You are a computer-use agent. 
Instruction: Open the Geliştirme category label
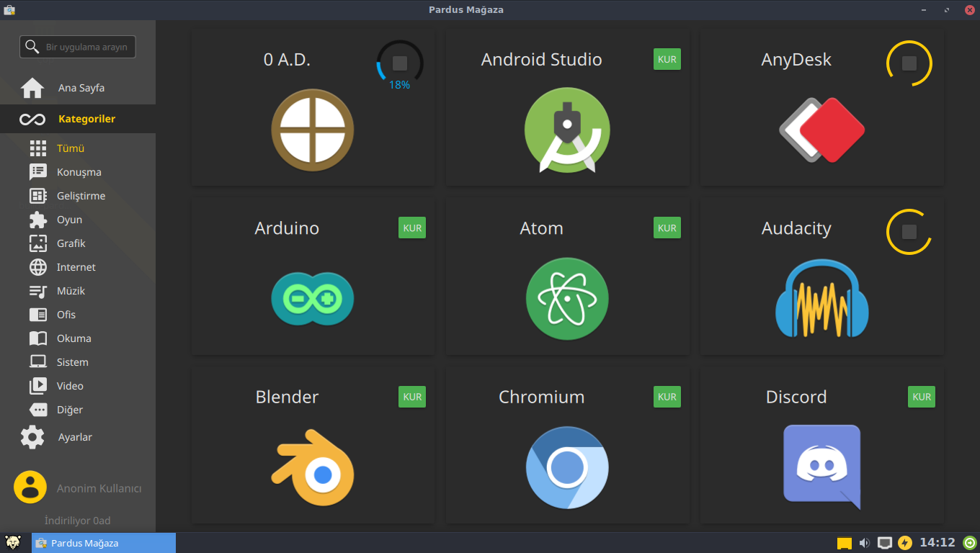(x=81, y=196)
